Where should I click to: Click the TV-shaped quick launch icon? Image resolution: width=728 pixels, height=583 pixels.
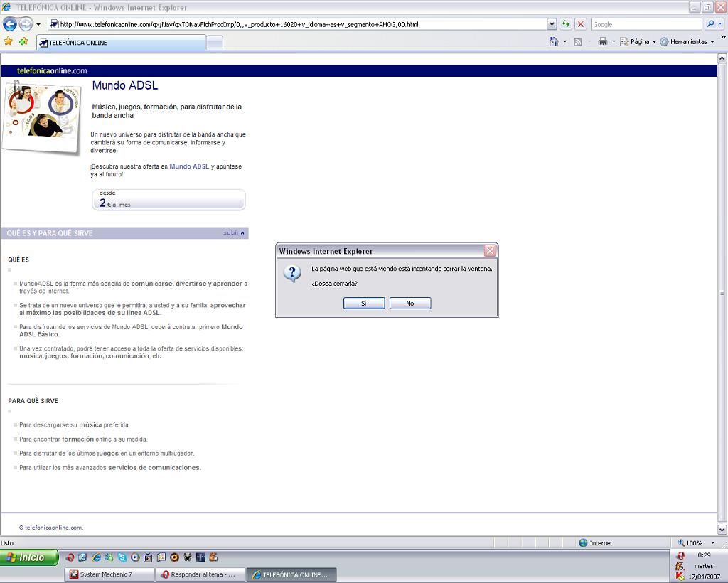tap(148, 557)
